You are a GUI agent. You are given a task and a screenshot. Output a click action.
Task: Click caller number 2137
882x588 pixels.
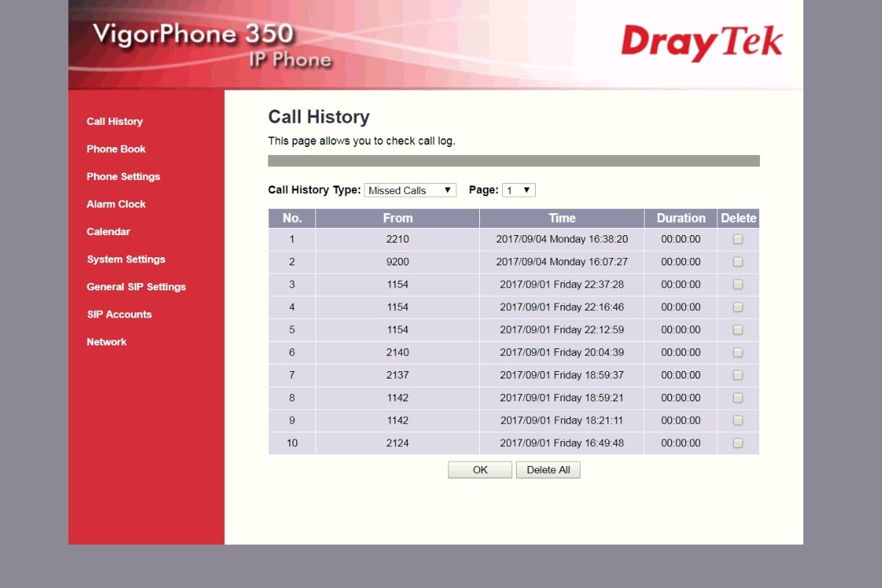coord(398,375)
